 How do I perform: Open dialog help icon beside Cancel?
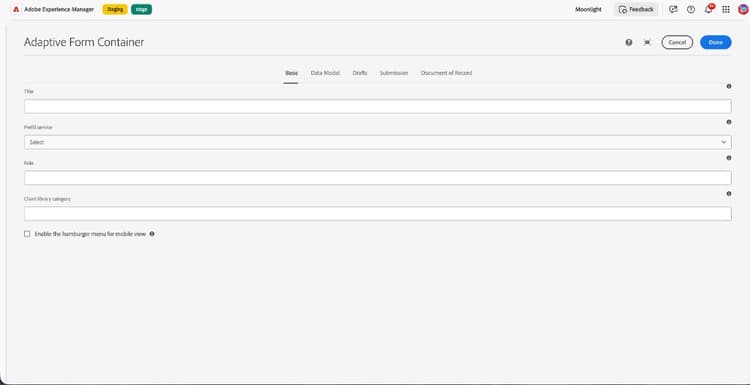point(629,43)
